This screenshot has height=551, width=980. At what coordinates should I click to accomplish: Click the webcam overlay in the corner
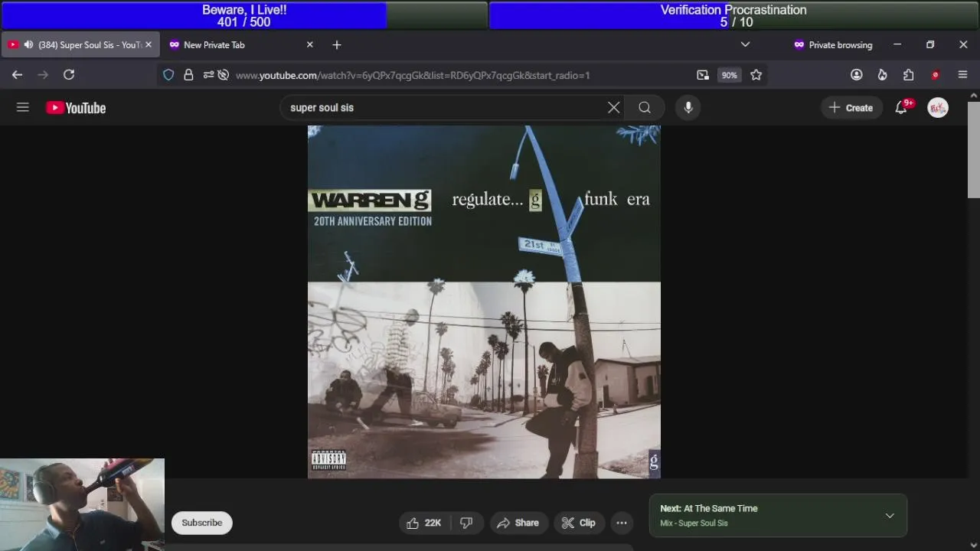82,504
